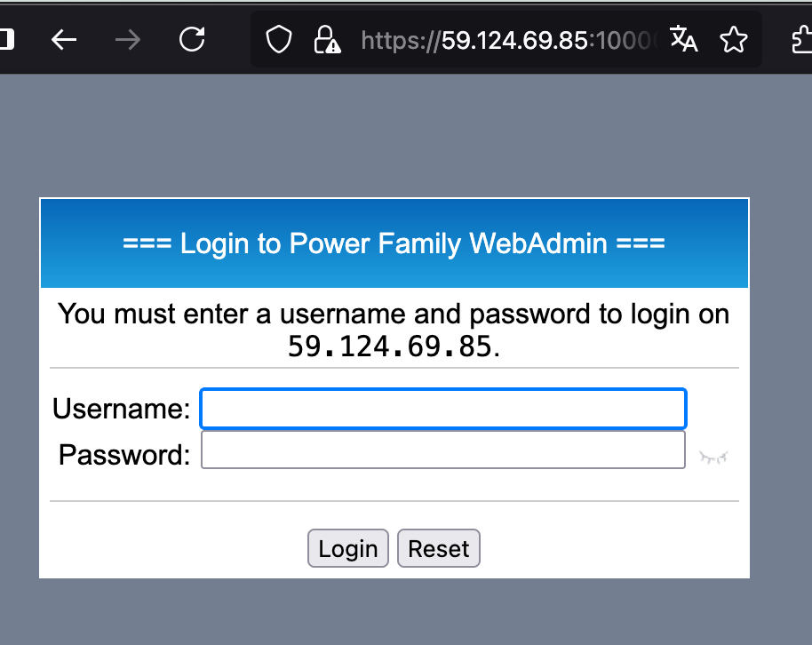Image resolution: width=812 pixels, height=645 pixels.
Task: Open the extensions puzzle icon
Action: pyautogui.click(x=801, y=40)
